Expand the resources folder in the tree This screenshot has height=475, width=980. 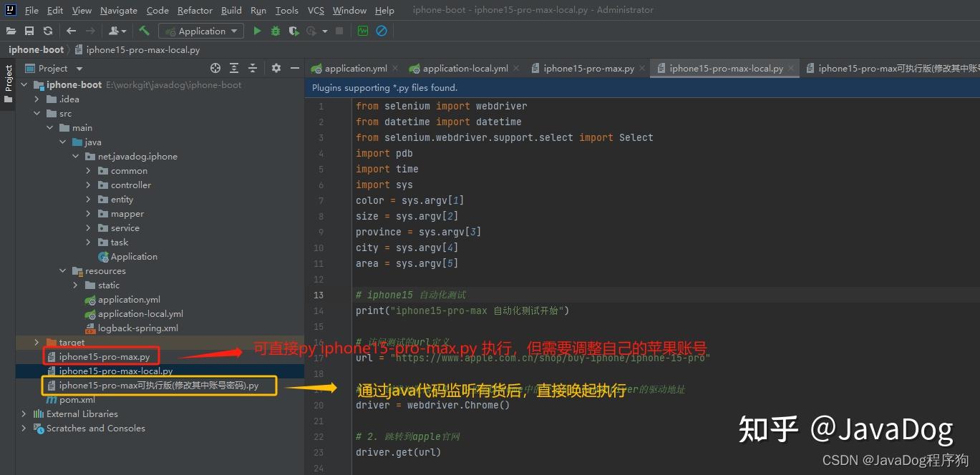pos(63,270)
